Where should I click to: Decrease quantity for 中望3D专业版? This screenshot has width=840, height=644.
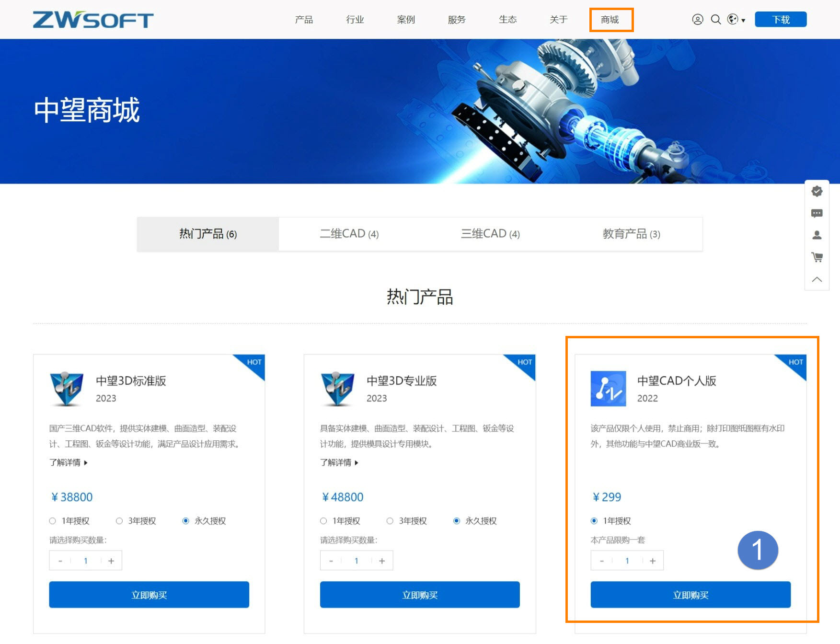pyautogui.click(x=331, y=561)
